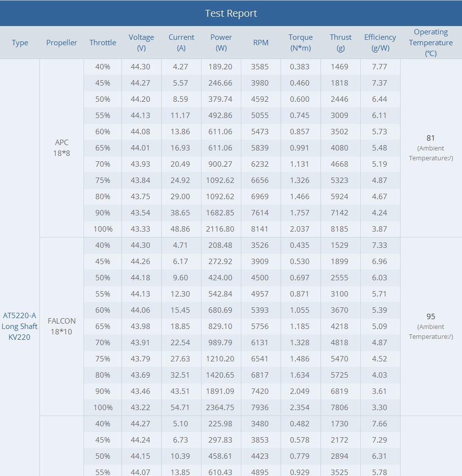Viewport: 462px width, 476px height.
Task: Click torque value 1.055
Action: coord(299,310)
